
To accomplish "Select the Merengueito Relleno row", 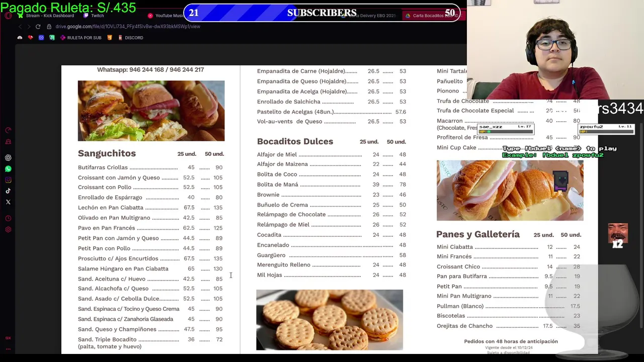I will (332, 265).
